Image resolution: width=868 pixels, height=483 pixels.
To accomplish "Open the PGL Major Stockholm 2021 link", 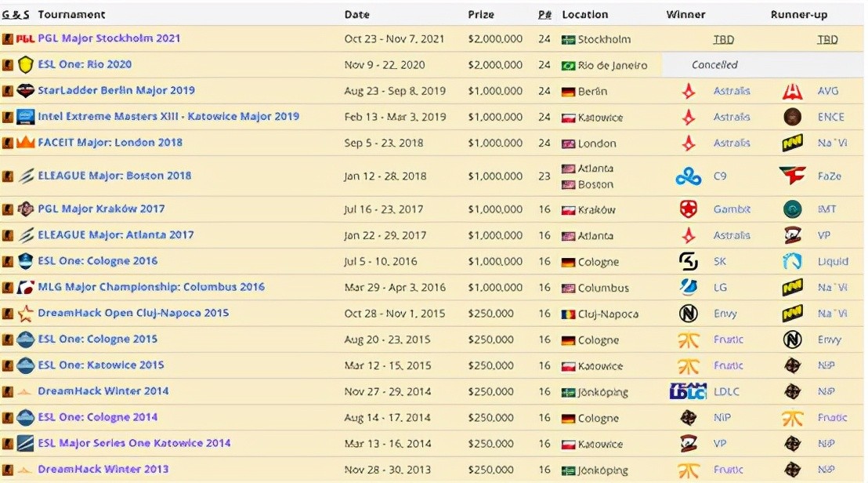I will [x=109, y=38].
